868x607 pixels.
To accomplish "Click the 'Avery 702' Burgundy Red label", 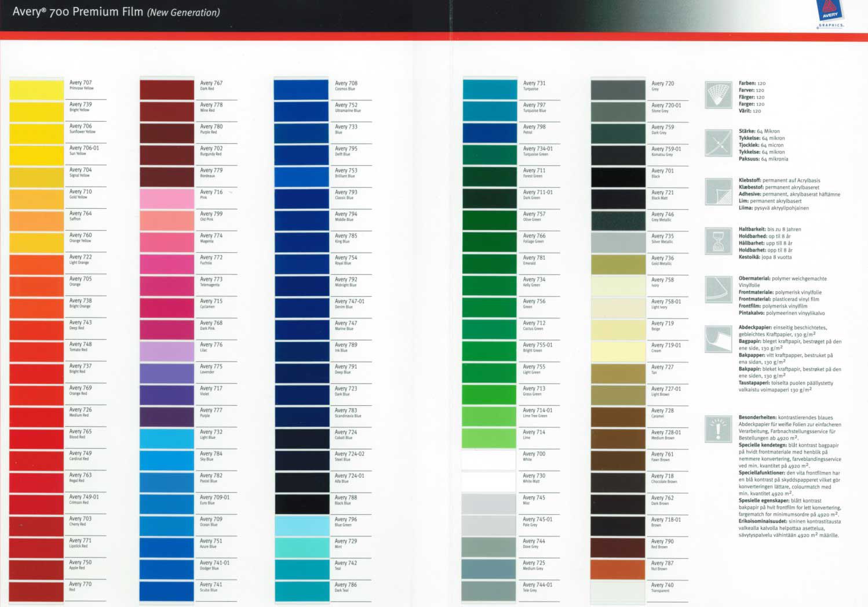I will pyautogui.click(x=211, y=151).
